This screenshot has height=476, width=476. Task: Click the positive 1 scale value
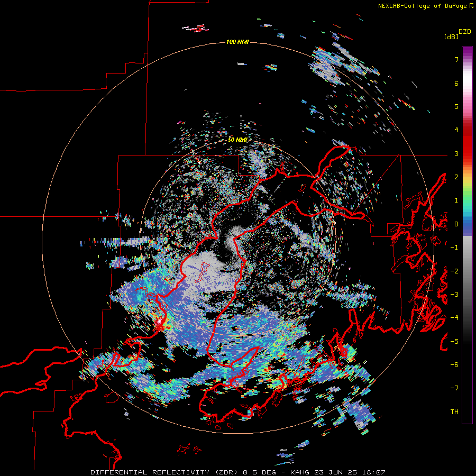tap(456, 200)
